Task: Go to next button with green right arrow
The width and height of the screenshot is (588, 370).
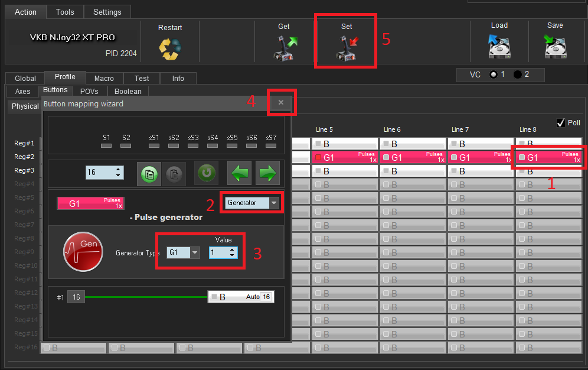Action: (267, 173)
